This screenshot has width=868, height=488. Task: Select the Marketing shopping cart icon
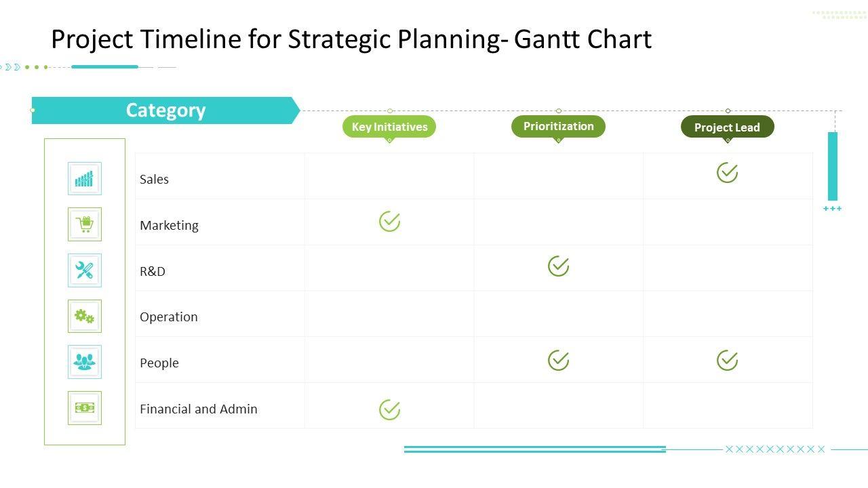85,224
